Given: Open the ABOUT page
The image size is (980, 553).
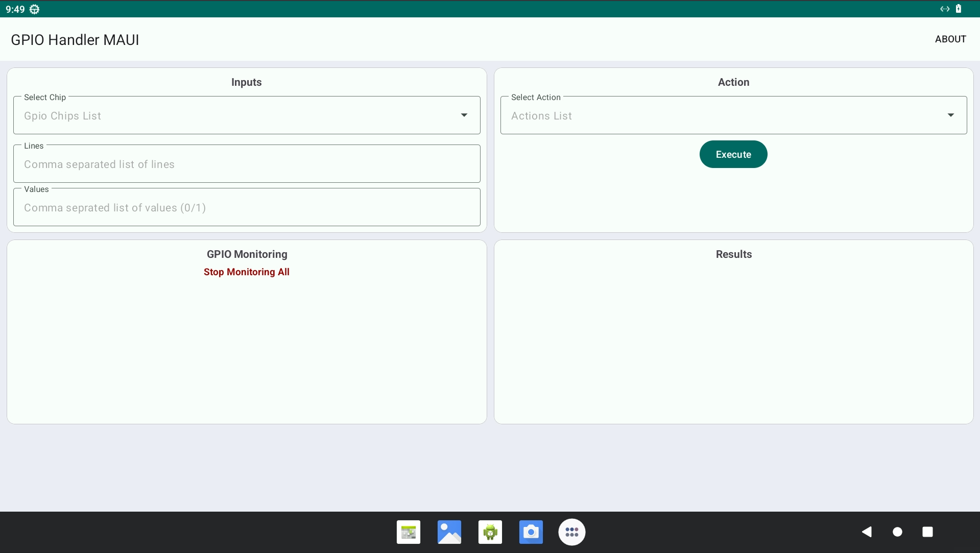Looking at the screenshot, I should [x=950, y=39].
